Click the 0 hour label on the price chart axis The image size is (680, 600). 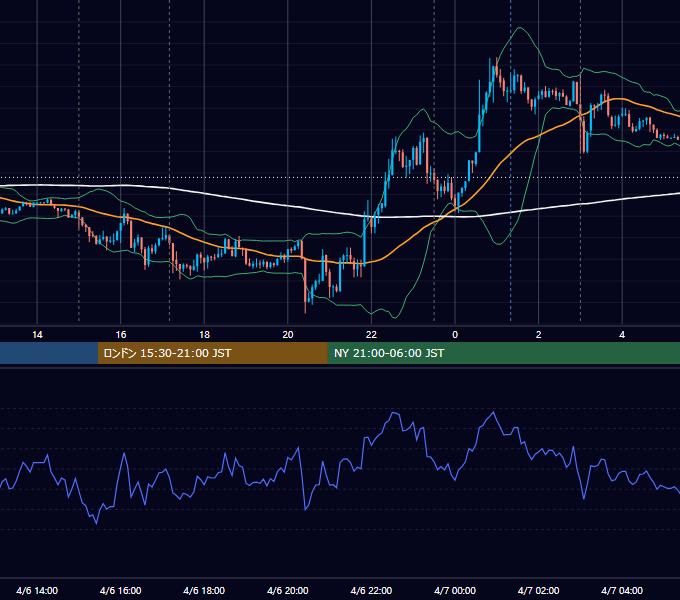click(x=455, y=335)
